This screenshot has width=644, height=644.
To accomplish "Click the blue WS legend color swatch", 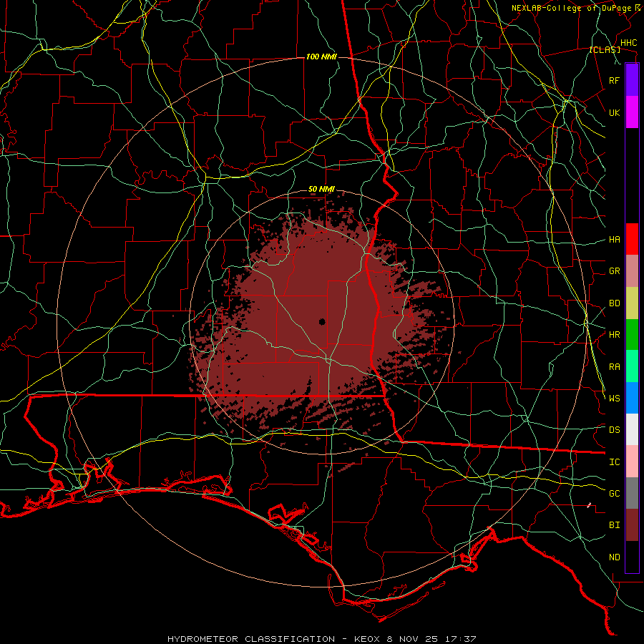I will tap(632, 398).
